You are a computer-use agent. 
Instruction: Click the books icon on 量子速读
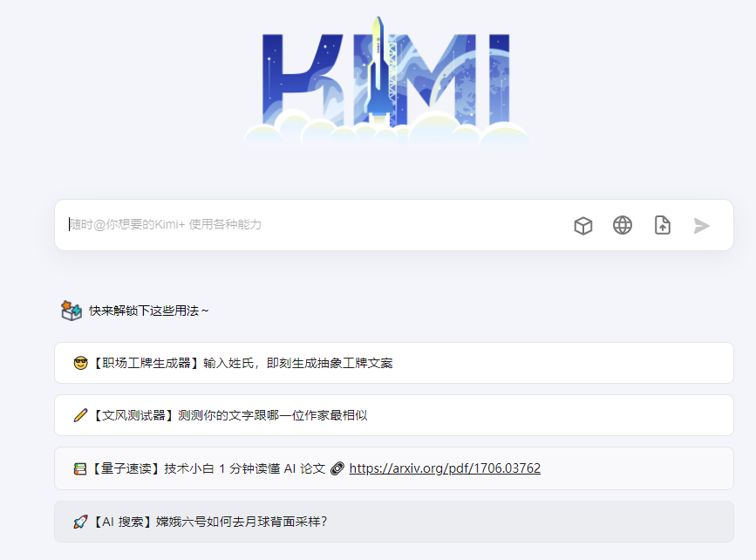point(80,468)
